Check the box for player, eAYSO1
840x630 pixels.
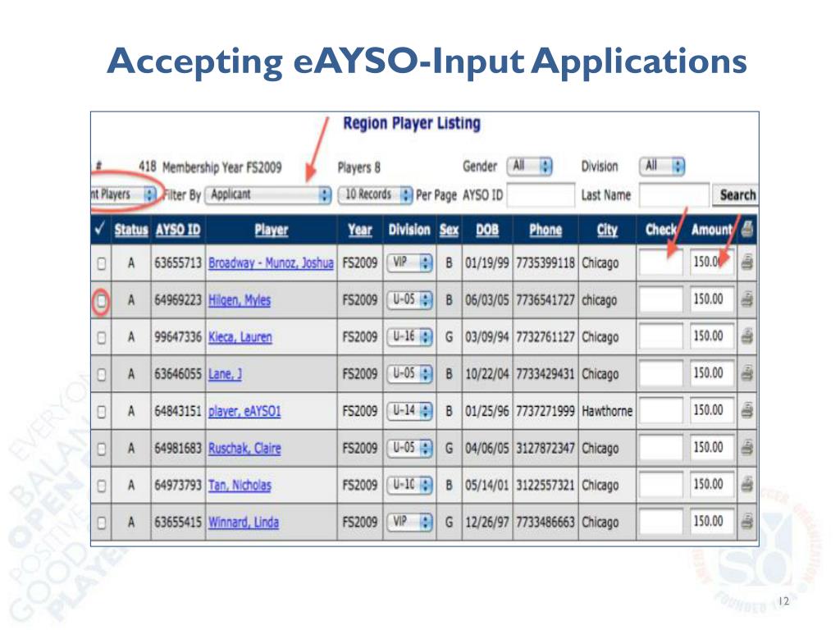coord(101,412)
